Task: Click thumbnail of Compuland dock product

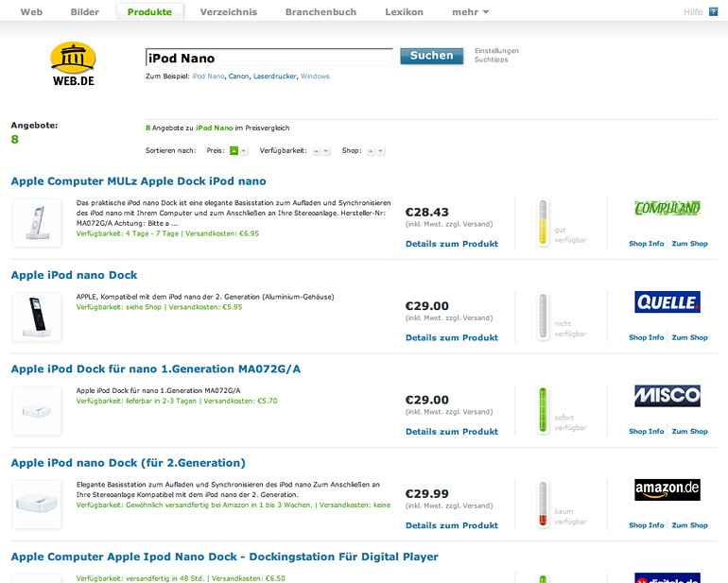Action: pyautogui.click(x=37, y=223)
